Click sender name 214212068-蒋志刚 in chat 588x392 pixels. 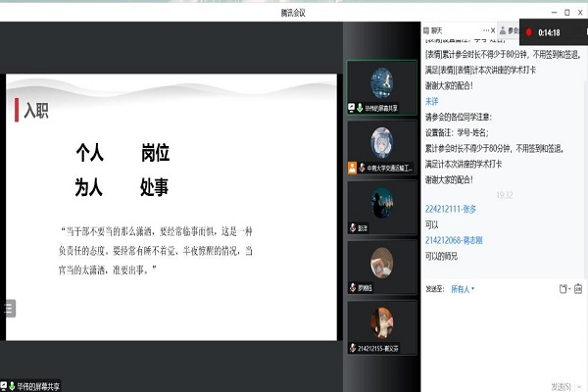click(455, 239)
